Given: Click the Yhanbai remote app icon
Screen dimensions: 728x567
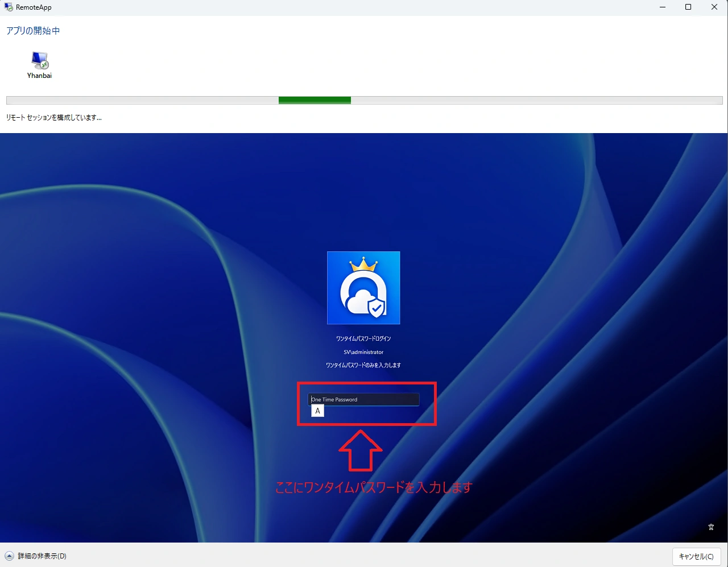Looking at the screenshot, I should coord(40,60).
